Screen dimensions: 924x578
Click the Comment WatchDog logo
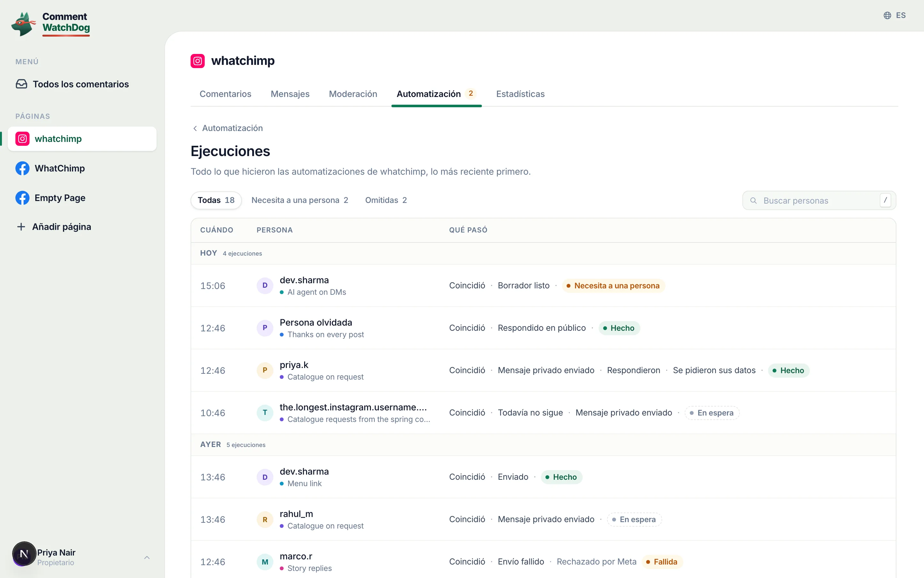(51, 24)
